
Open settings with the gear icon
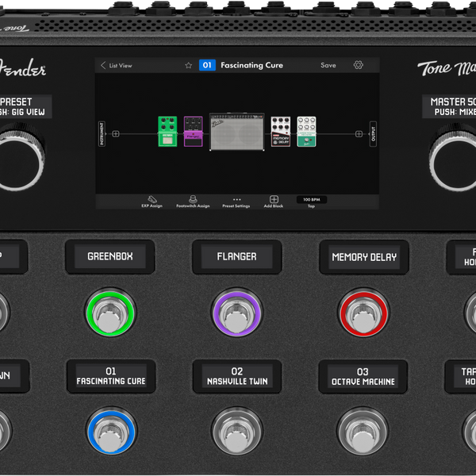[x=359, y=65]
